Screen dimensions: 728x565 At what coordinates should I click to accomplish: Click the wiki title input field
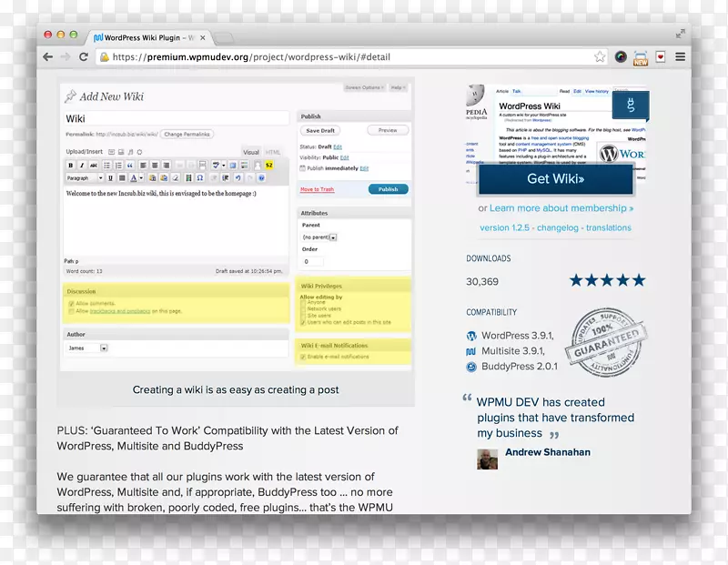(x=176, y=118)
